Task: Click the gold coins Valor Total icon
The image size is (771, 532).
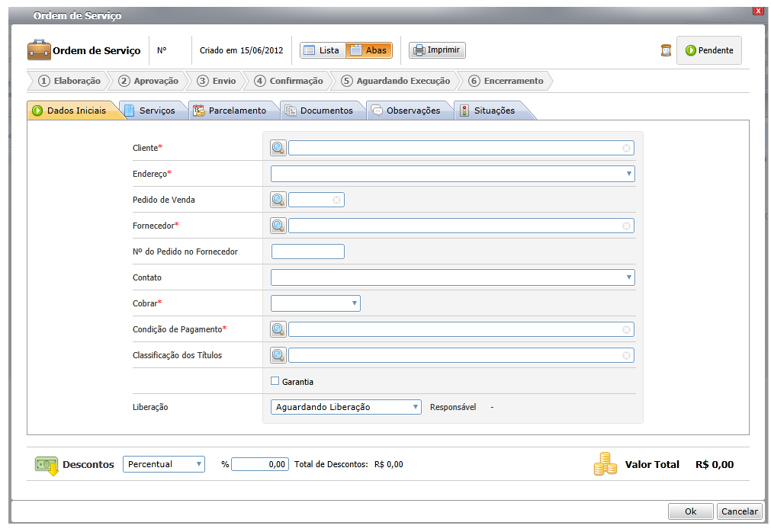Action: point(605,463)
